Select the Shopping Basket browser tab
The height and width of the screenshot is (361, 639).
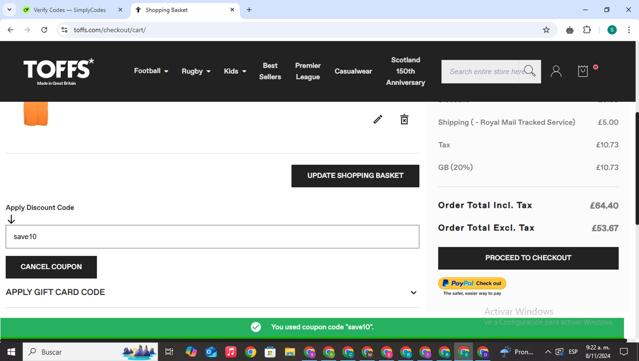[x=166, y=10]
